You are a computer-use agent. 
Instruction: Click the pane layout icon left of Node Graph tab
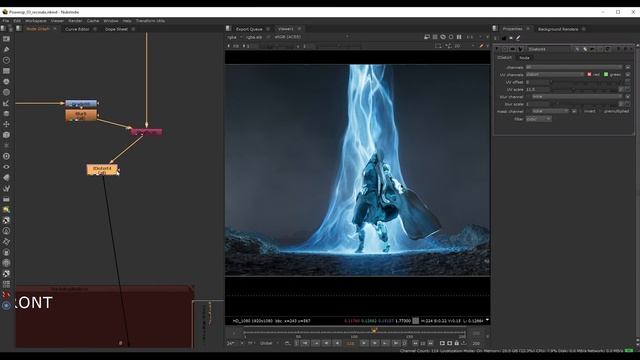coord(18,29)
